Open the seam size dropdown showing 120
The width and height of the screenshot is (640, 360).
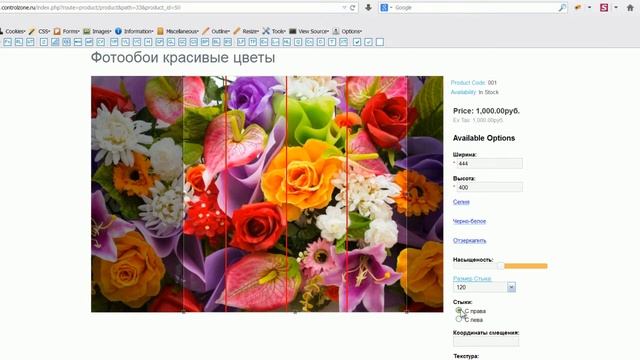point(484,287)
